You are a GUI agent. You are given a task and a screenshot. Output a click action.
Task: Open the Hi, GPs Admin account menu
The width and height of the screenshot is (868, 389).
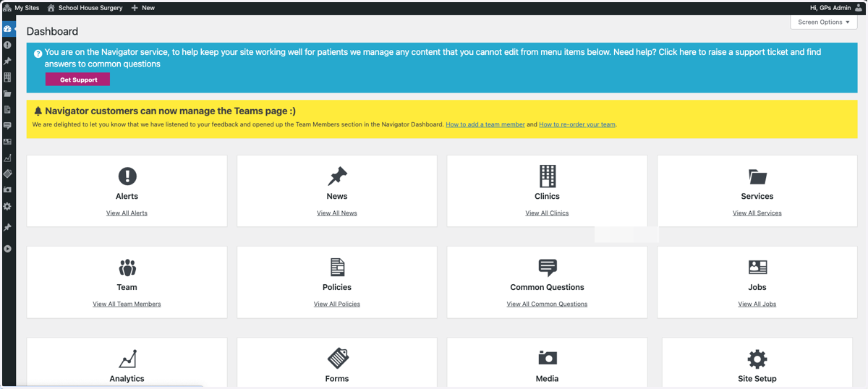coord(837,7)
